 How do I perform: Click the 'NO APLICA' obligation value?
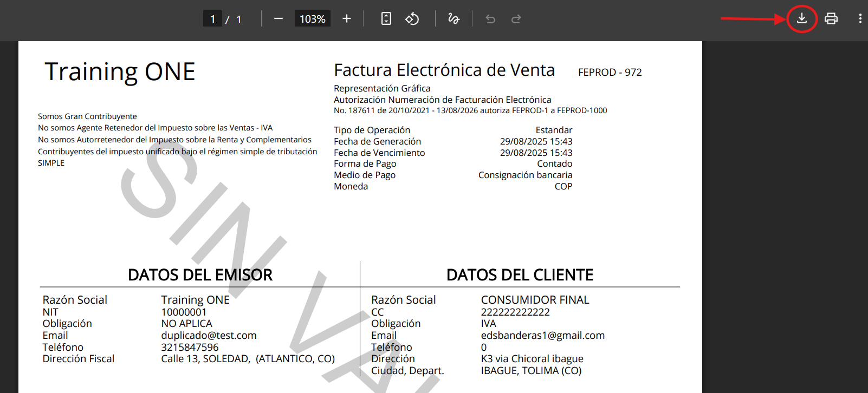(x=186, y=324)
